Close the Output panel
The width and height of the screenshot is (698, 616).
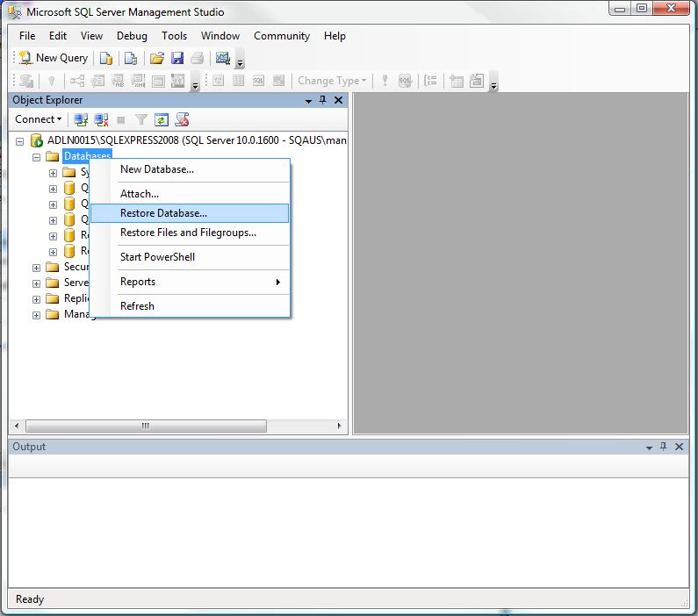click(x=679, y=447)
